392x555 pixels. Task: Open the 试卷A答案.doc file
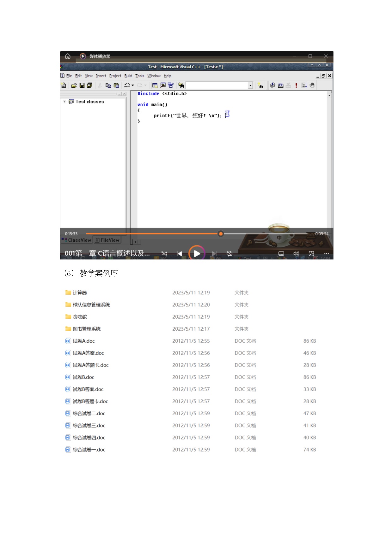click(88, 353)
